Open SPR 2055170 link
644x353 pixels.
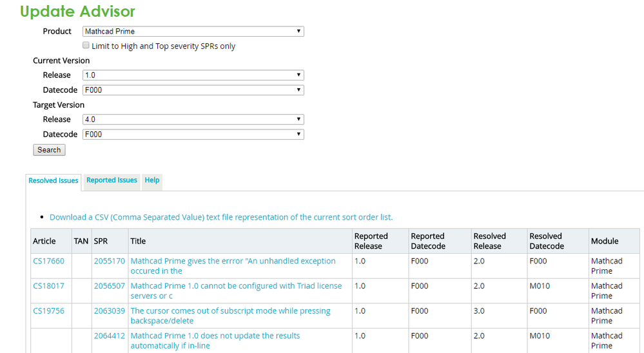(109, 262)
